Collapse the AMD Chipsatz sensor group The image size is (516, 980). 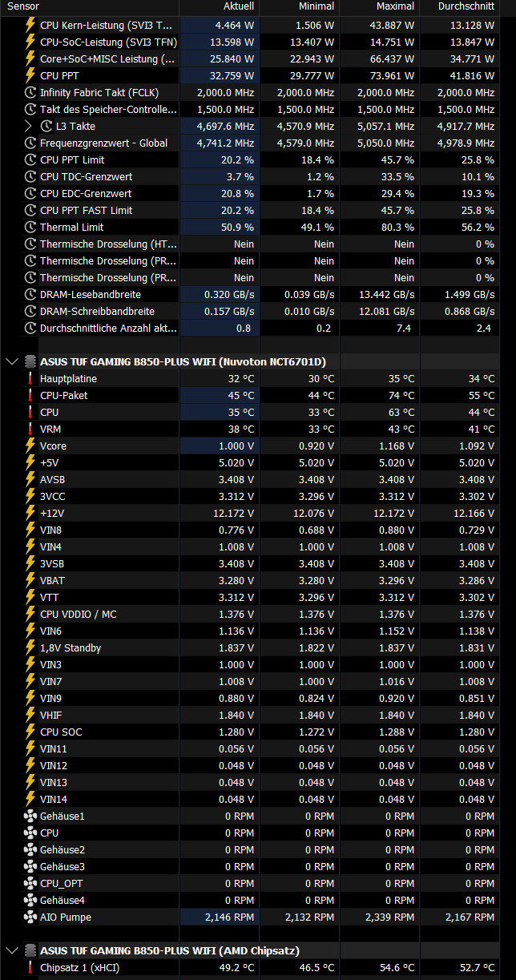pos(11,950)
